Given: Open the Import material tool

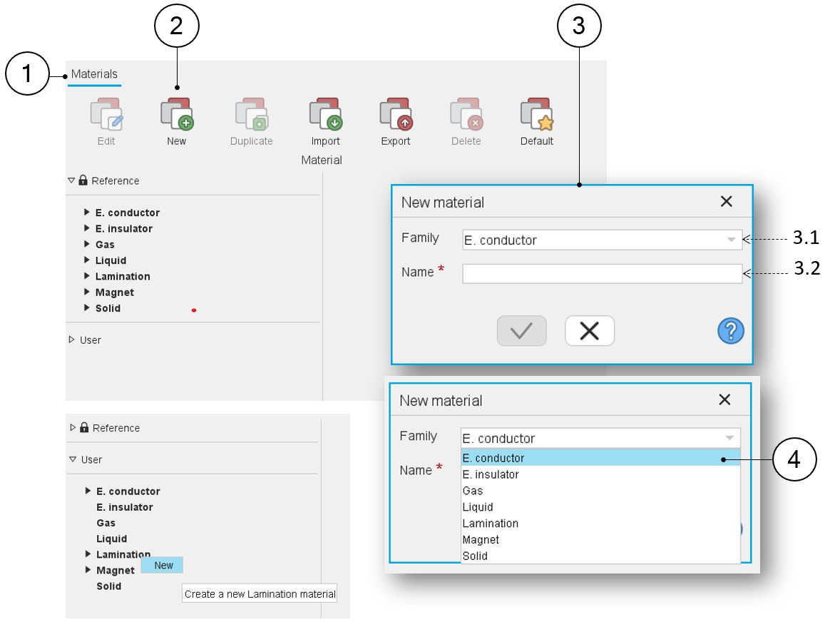Looking at the screenshot, I should coord(326,113).
